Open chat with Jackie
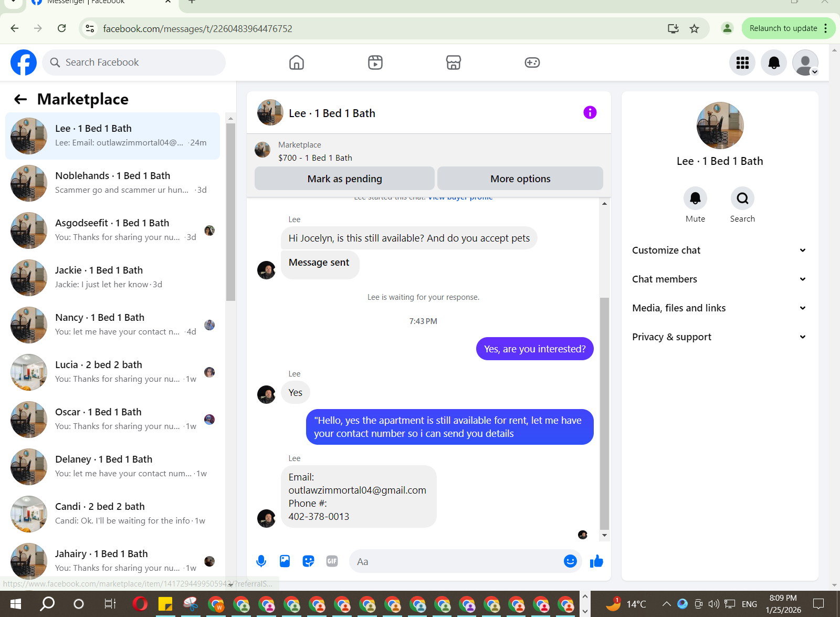 112,278
